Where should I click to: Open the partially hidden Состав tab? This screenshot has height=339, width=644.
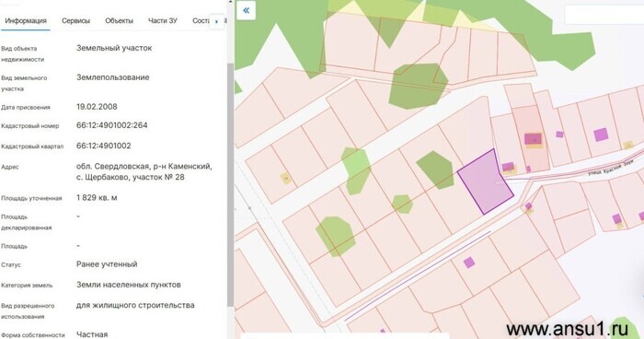pos(201,20)
